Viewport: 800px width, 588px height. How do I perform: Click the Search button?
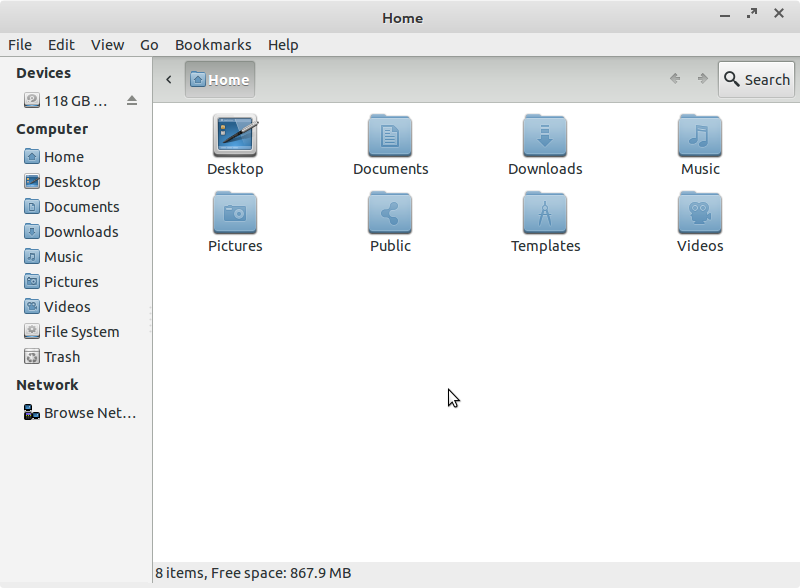point(756,79)
